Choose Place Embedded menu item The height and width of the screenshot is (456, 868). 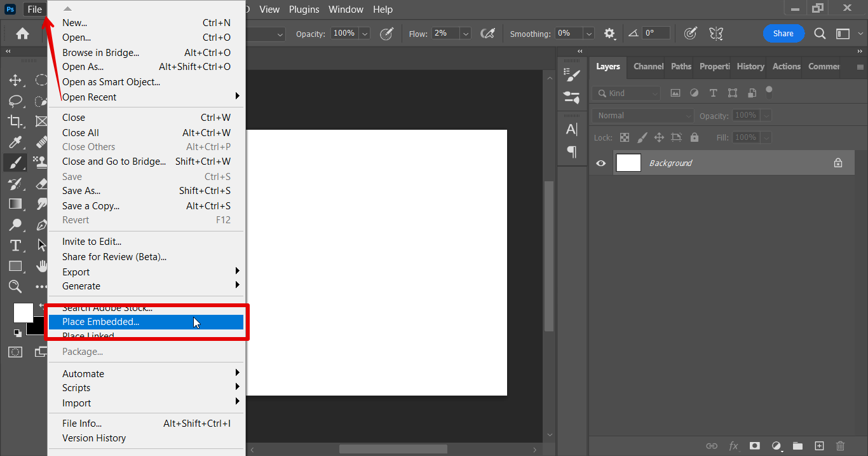[146, 322]
